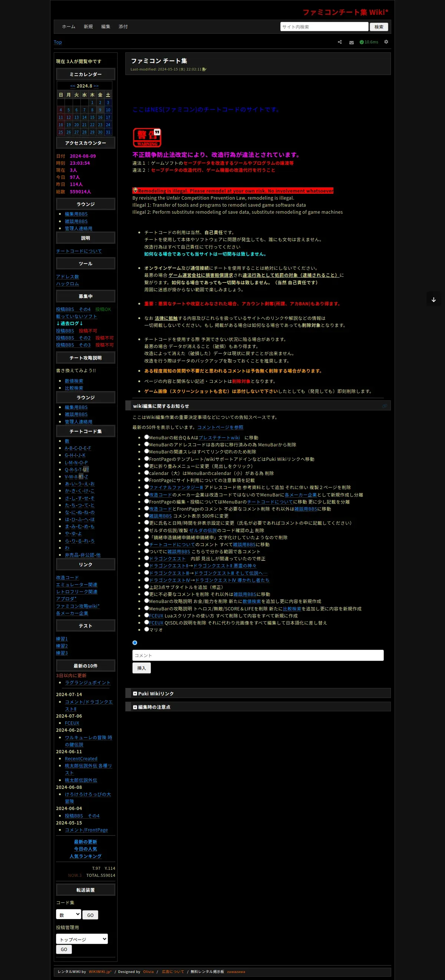Open エミュレーター関連 link
The width and height of the screenshot is (445, 980).
[76, 584]
